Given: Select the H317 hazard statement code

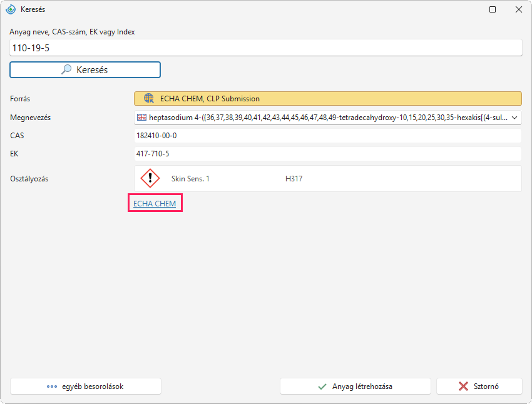Looking at the screenshot, I should point(294,179).
